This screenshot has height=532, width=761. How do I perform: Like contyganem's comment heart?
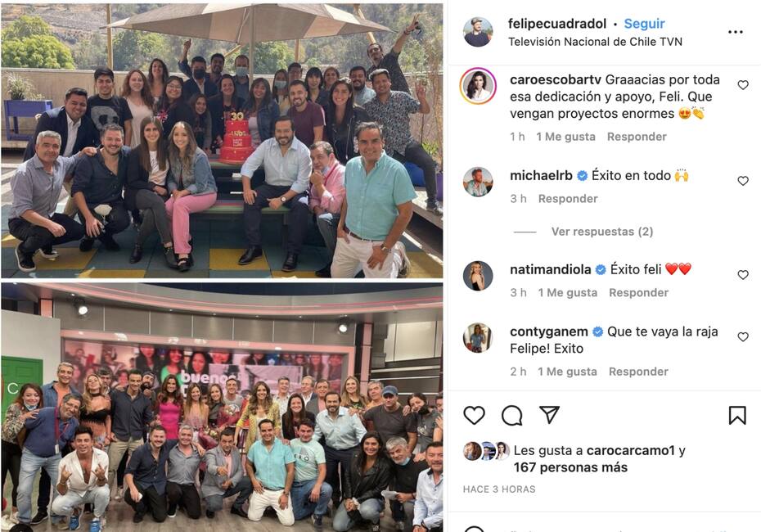pyautogui.click(x=743, y=337)
